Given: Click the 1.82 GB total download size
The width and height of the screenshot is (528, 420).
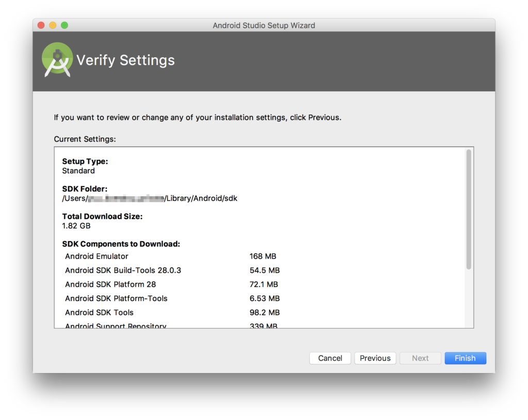Looking at the screenshot, I should pyautogui.click(x=76, y=226).
